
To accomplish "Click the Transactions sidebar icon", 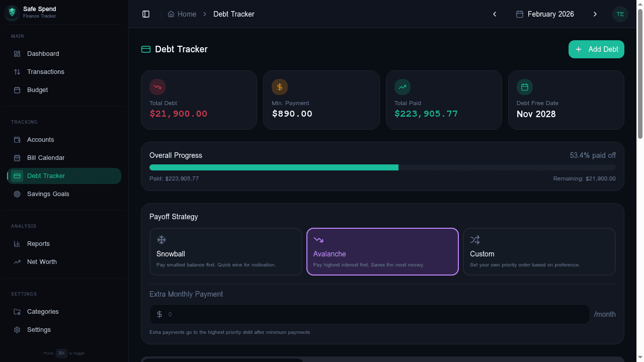I will (x=17, y=71).
